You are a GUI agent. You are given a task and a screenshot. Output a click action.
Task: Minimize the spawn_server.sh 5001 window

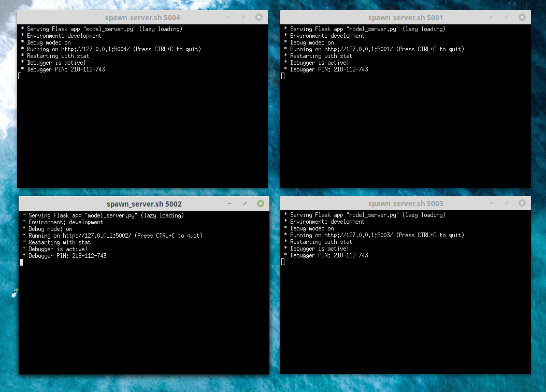491,17
